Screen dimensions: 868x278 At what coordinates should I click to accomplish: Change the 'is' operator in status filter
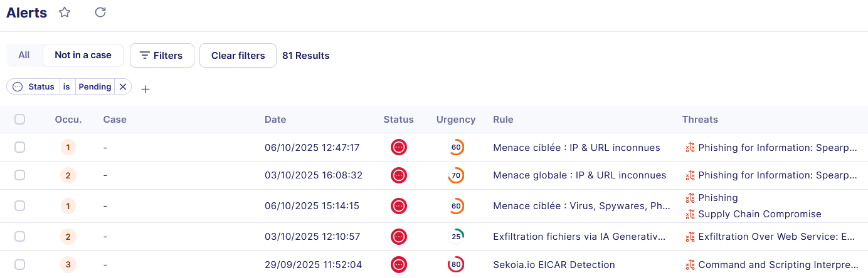[66, 87]
